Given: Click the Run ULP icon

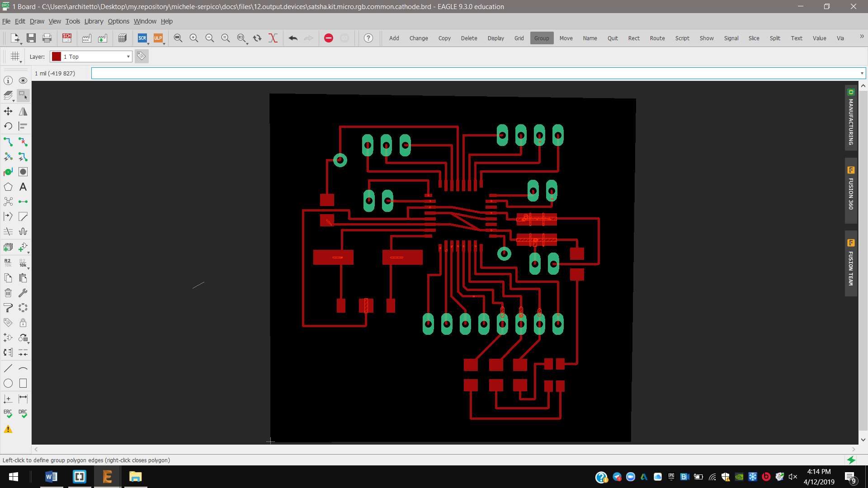Looking at the screenshot, I should point(158,38).
